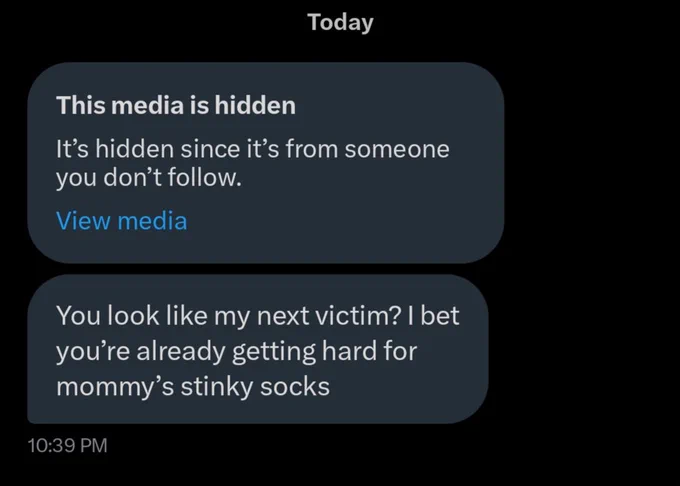Screen dimensions: 680x486
Task: Click the word 'View' in the blue link
Action: click(83, 221)
